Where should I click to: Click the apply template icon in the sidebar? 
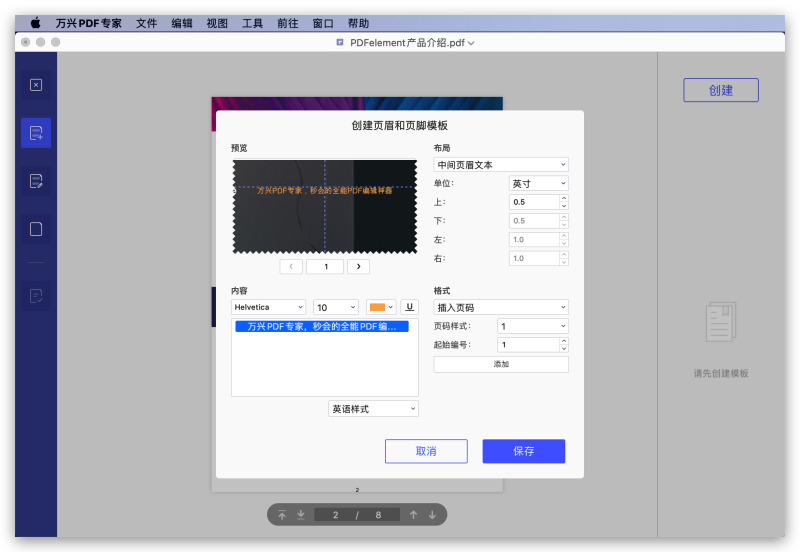pyautogui.click(x=36, y=296)
